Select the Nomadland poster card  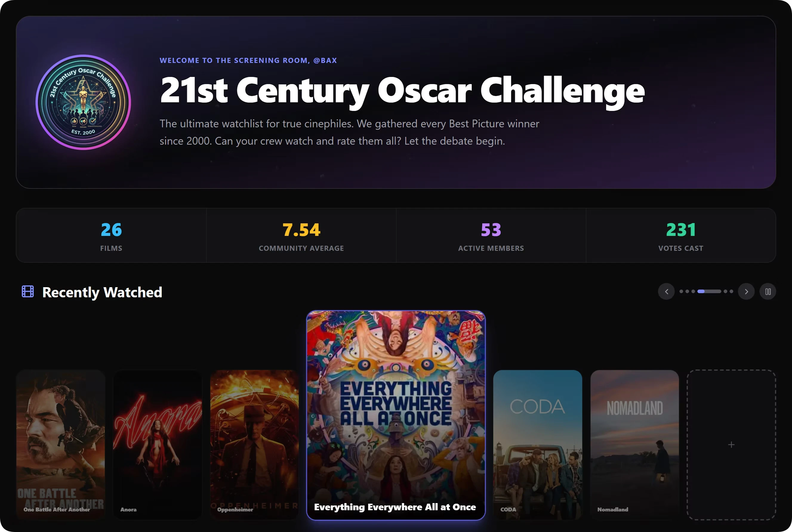[x=634, y=444]
